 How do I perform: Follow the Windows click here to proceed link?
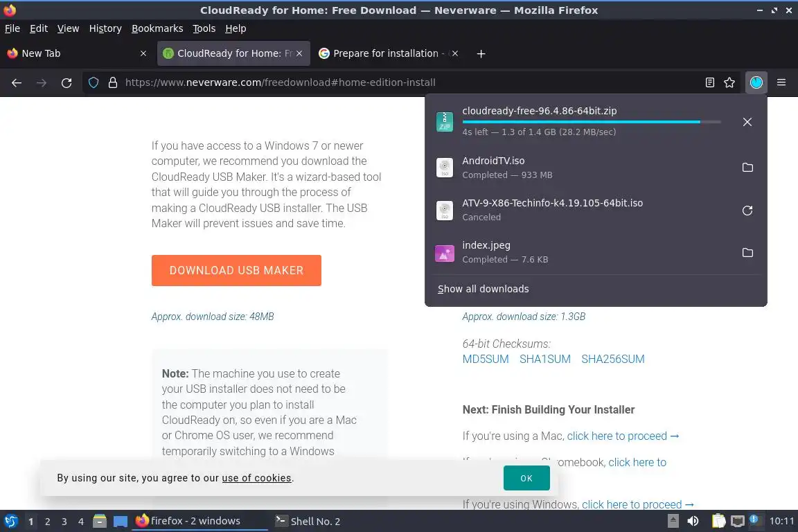click(x=638, y=504)
